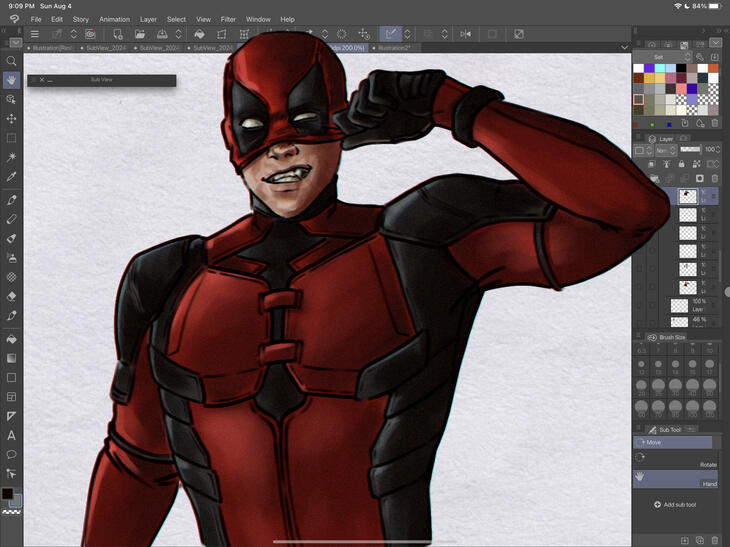Viewport: 730px width, 547px height.
Task: Delete the selected layer with trash icon
Action: pos(714,179)
